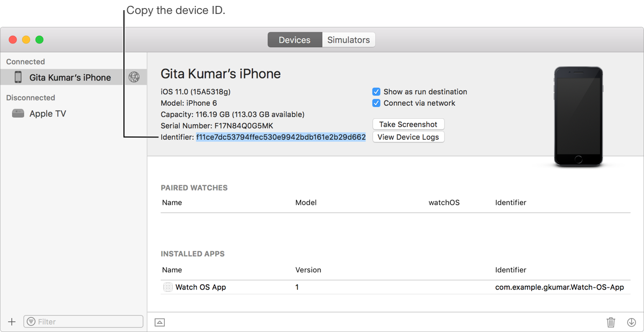Image resolution: width=644 pixels, height=332 pixels.
Task: Click the Watch OS App icon
Action: click(167, 287)
